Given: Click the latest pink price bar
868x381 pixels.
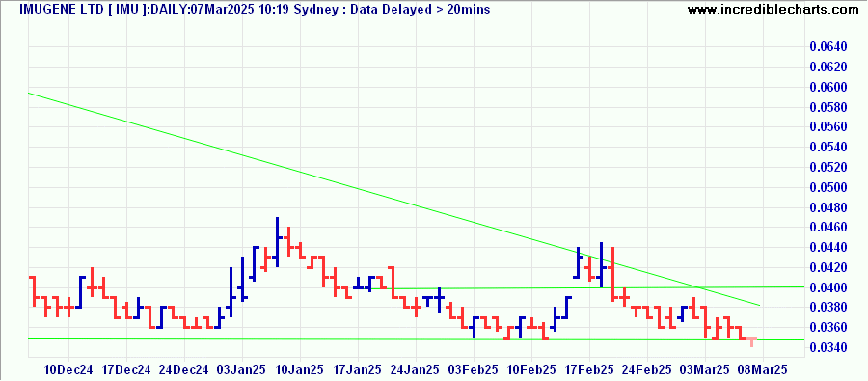Looking at the screenshot, I should pos(751,341).
